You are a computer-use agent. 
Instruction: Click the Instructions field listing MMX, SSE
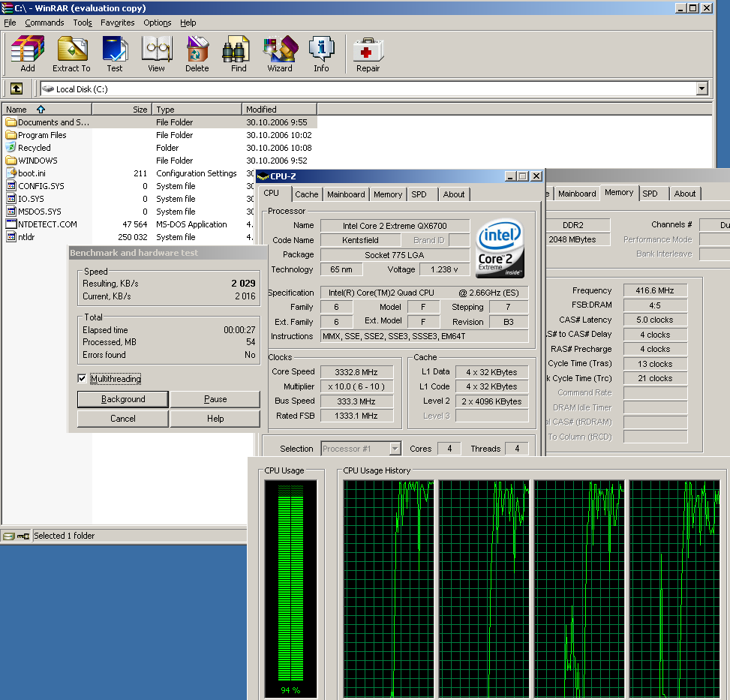click(424, 336)
